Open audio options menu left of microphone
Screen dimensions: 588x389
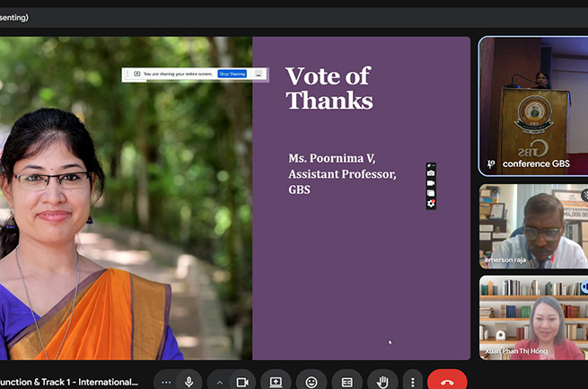[x=166, y=382]
